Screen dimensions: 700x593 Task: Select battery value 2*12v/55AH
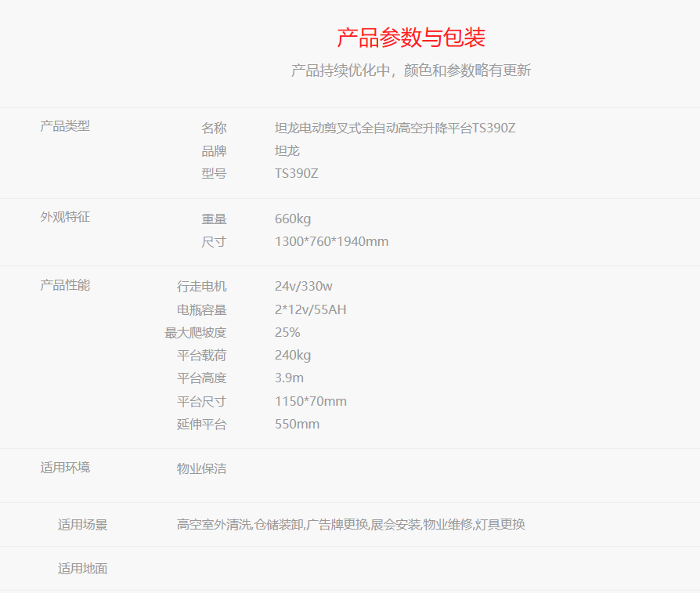311,310
